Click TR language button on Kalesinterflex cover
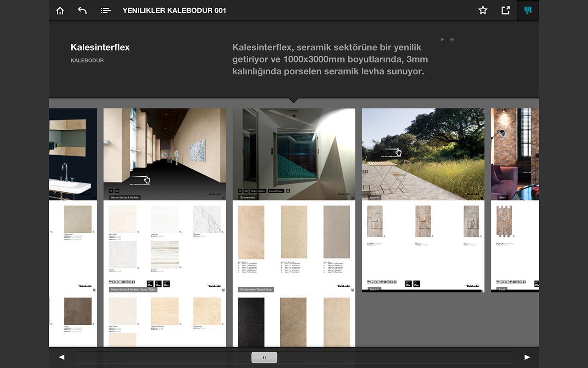588x368 pixels. tap(240, 190)
